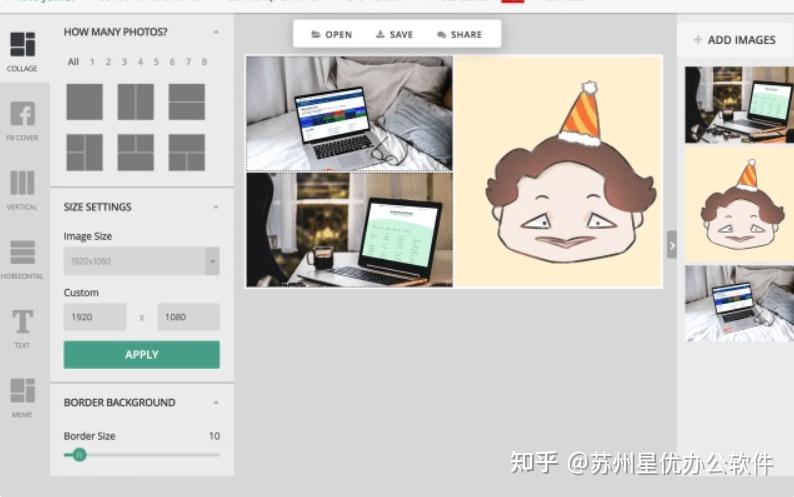Open the Image Size dropdown
This screenshot has height=497, width=794.
pos(142,261)
